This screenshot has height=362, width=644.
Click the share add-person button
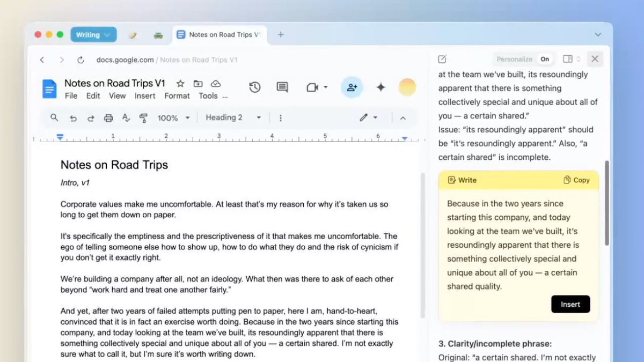click(352, 87)
